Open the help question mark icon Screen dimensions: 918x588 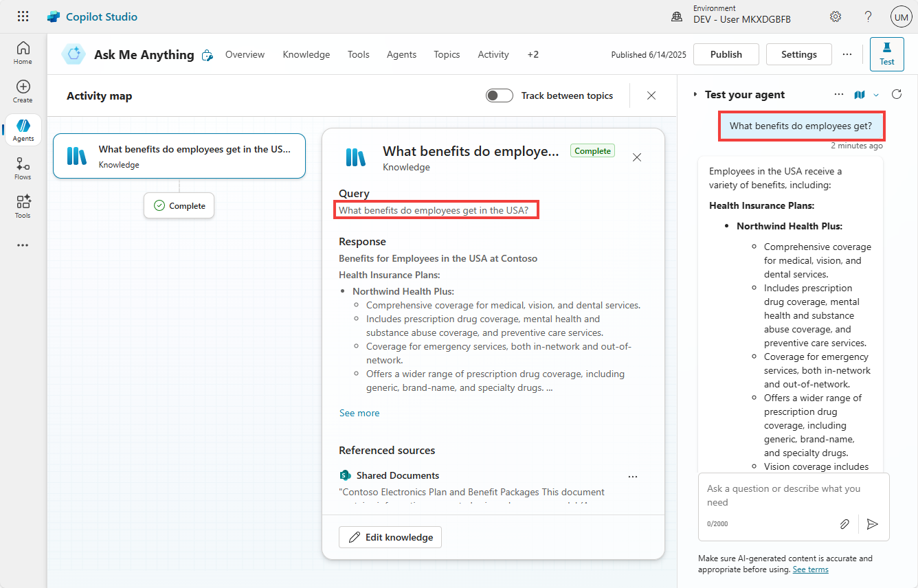coord(869,16)
